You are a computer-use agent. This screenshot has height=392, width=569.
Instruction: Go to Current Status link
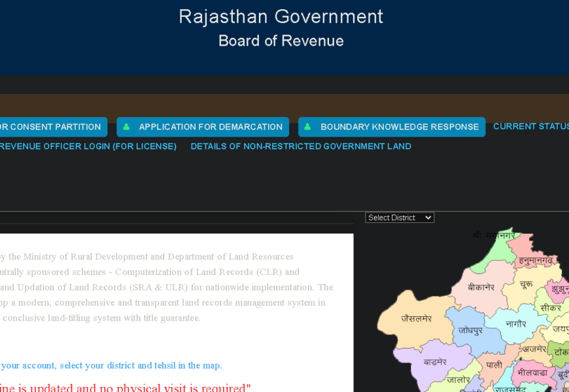pyautogui.click(x=530, y=126)
